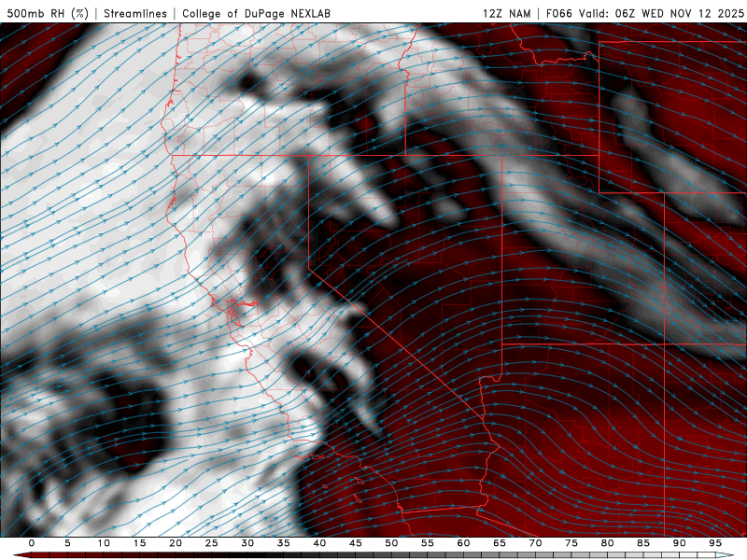Click the colorbar label "75"
The image size is (747, 560).
[x=571, y=543]
